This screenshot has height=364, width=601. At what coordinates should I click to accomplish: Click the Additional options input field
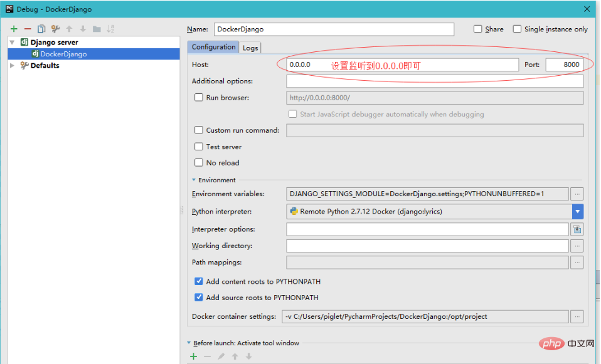[435, 81]
